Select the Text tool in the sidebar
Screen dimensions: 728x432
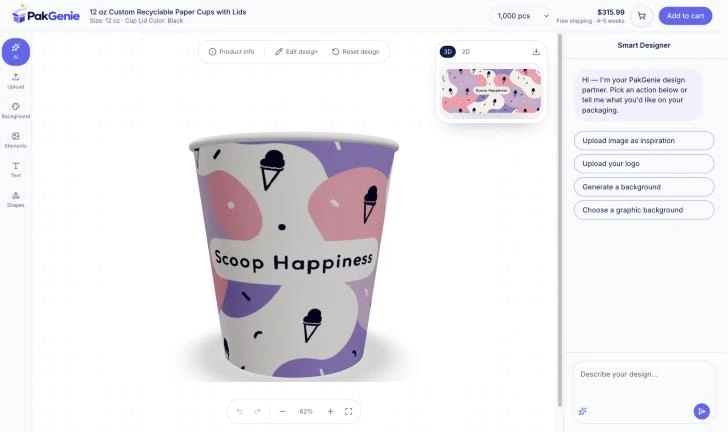[16, 170]
